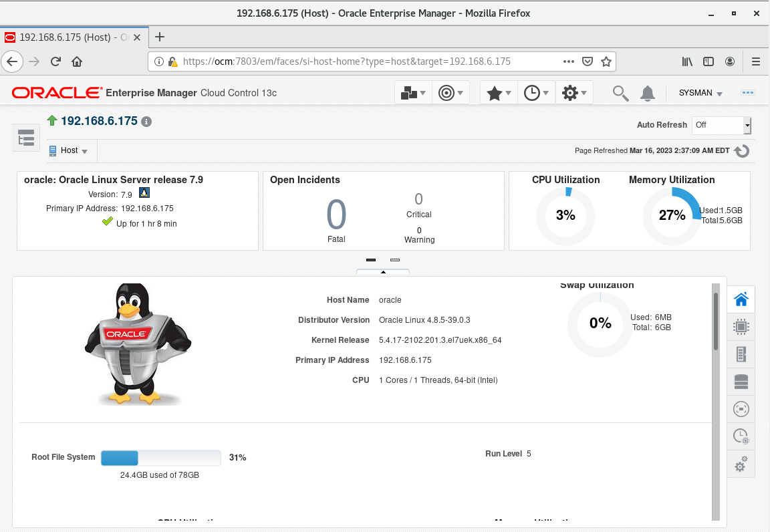Viewport: 770px width, 532px height.
Task: Toggle Firefox sidebar view
Action: pyautogui.click(x=708, y=61)
